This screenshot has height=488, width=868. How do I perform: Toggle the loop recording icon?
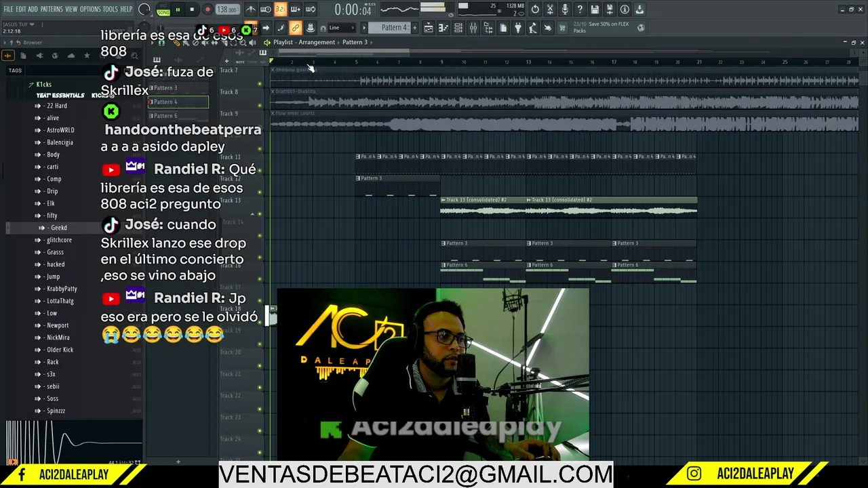[x=311, y=9]
